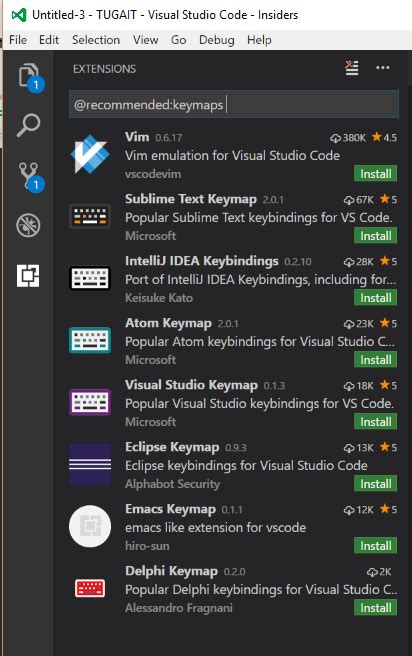Install the Delphi Keymap extension
The width and height of the screenshot is (412, 656).
pyautogui.click(x=376, y=607)
